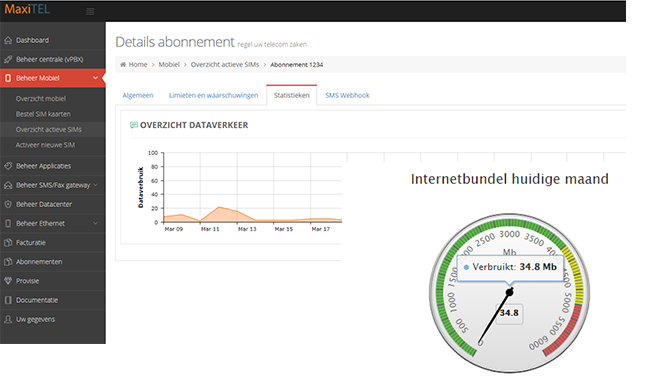Viewport: 653px width, 381px height.
Task: Open the Algemeen tab
Action: 138,95
